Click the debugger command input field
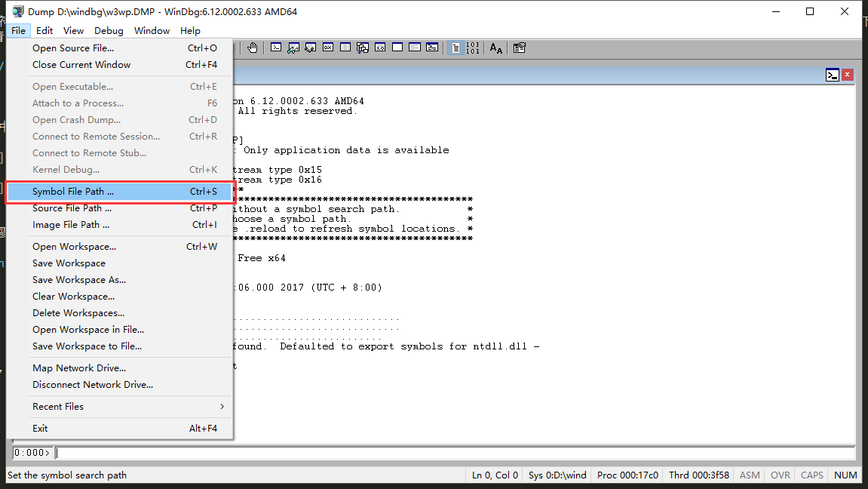Viewport: 868px width, 489px height. tap(455, 453)
